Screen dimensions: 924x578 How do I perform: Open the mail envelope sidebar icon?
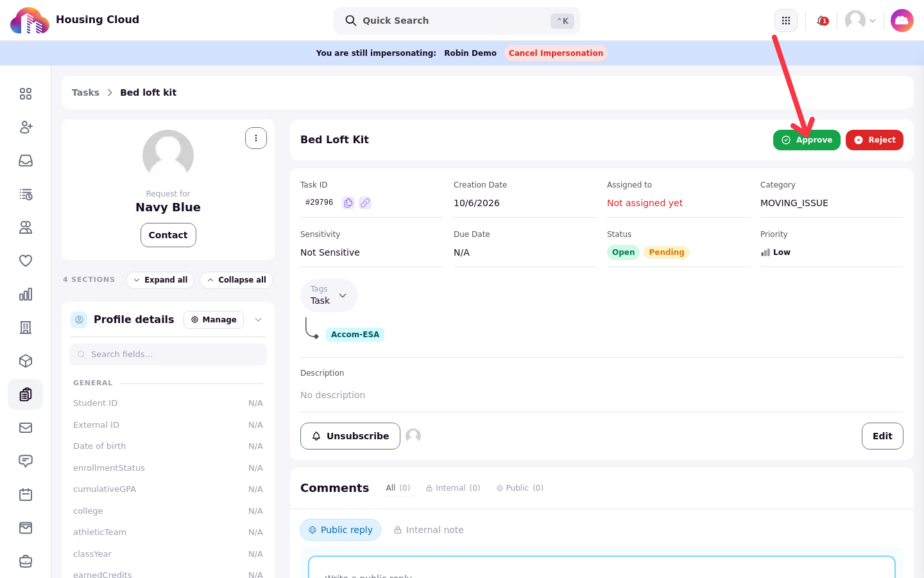pos(26,428)
